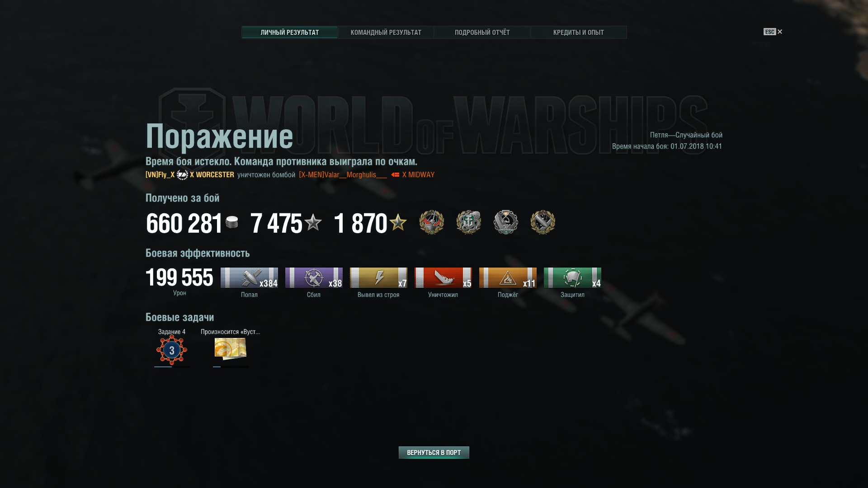Click the anchor achievement medal
Image resolution: width=868 pixels, height=488 pixels.
point(469,222)
